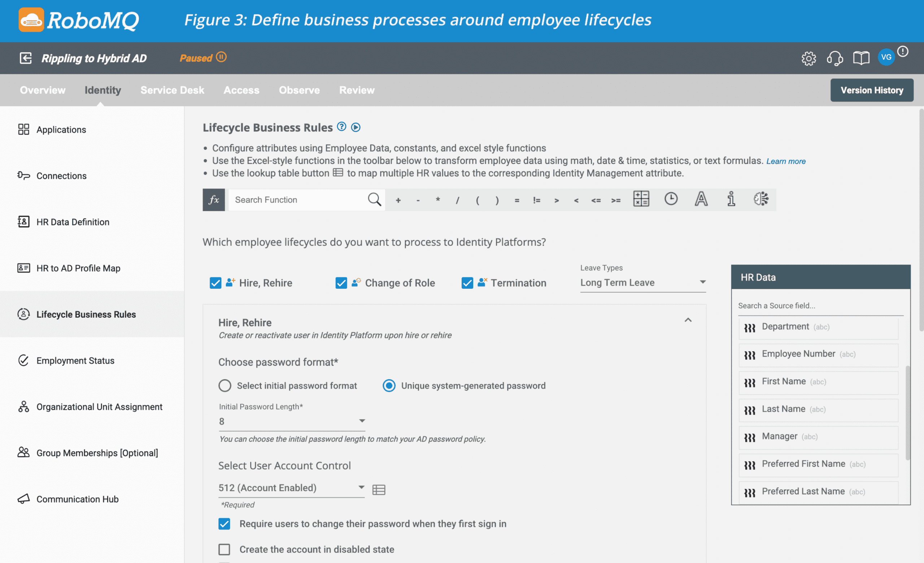The width and height of the screenshot is (924, 563).
Task: Click the play video icon beside the heading
Action: [356, 127]
